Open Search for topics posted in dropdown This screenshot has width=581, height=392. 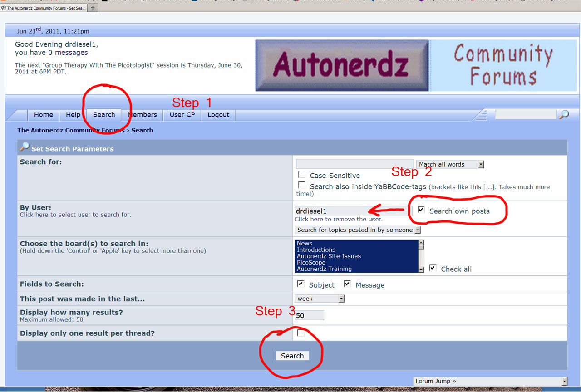tap(358, 230)
